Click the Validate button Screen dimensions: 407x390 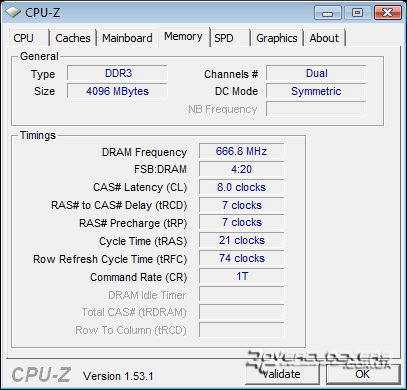point(282,374)
